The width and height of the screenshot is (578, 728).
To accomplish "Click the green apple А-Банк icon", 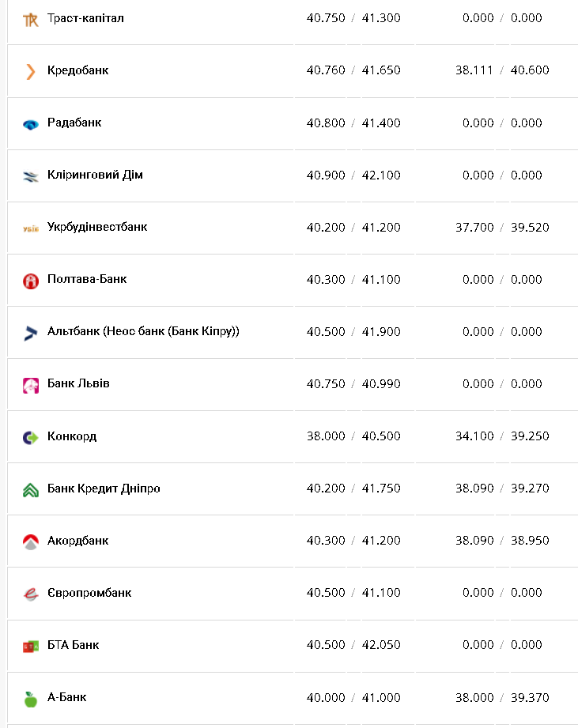I will [31, 699].
